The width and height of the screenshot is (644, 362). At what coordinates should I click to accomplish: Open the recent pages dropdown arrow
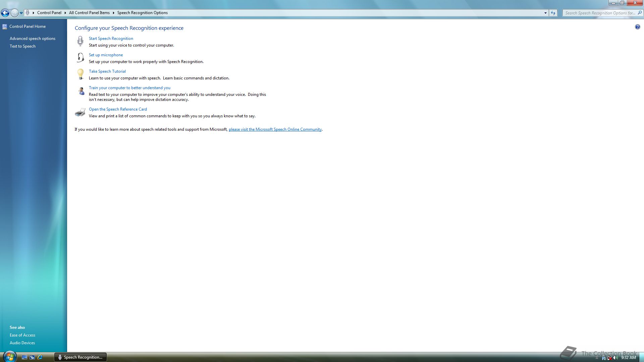click(21, 13)
